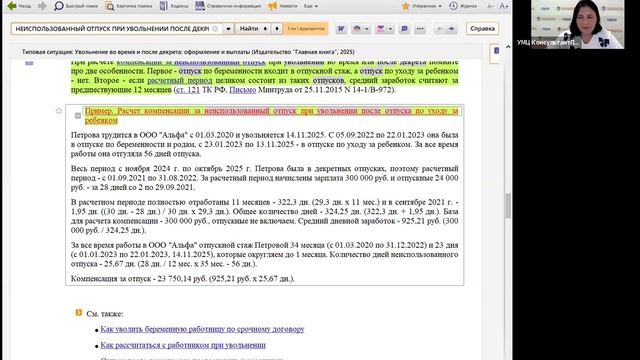Go back with the green Назад arrow
This screenshot has width=640, height=360.
click(x=19, y=6)
